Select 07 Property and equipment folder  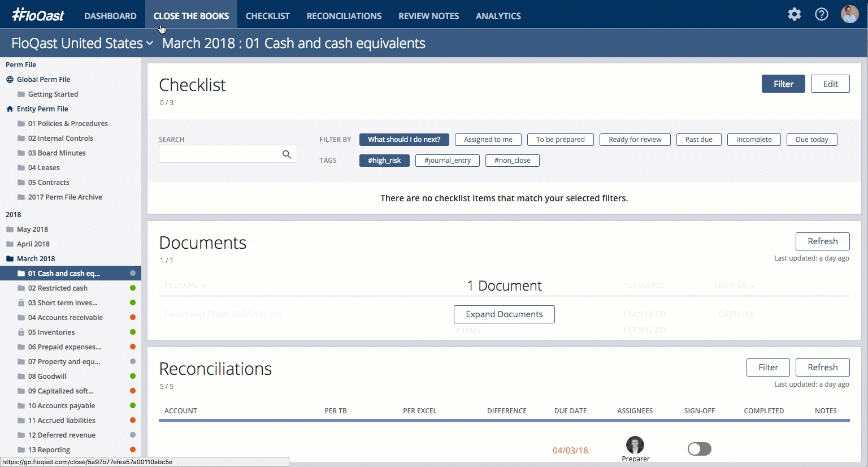64,362
